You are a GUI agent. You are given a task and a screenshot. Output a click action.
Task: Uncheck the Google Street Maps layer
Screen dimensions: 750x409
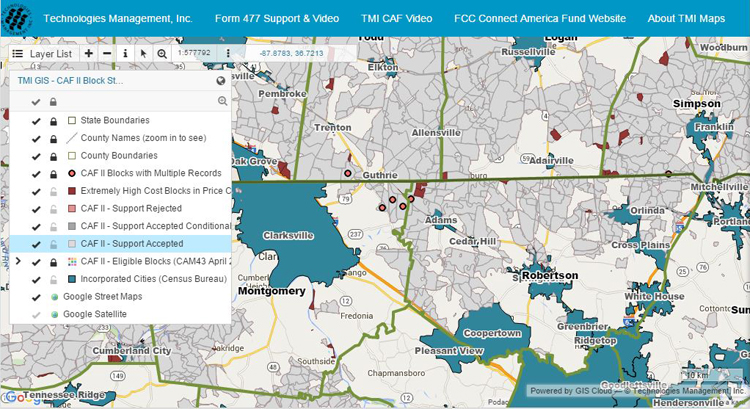35,296
